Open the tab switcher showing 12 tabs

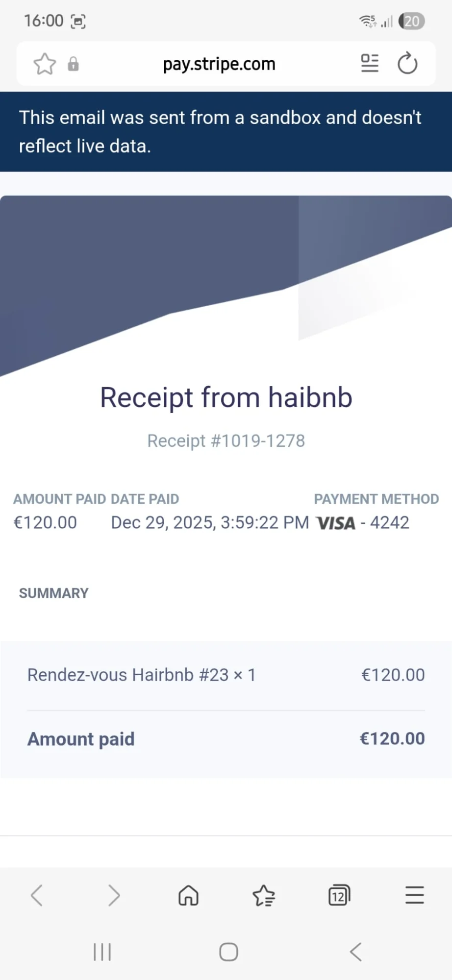[x=339, y=895]
